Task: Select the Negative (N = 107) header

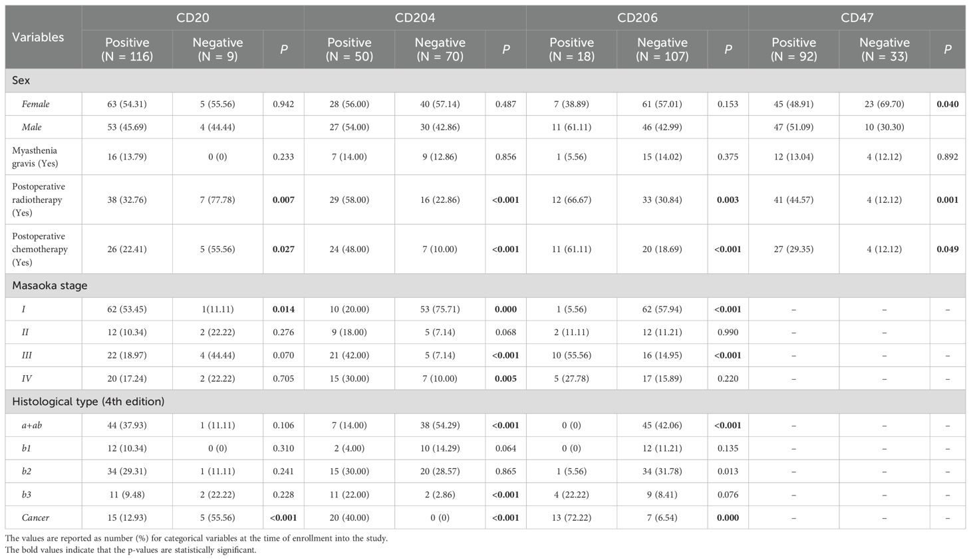Action: tap(662, 49)
